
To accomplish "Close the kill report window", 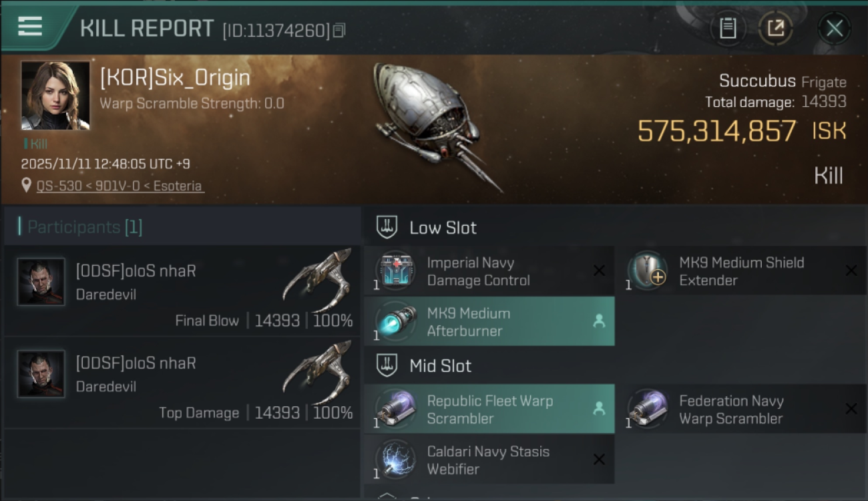I will 834,28.
